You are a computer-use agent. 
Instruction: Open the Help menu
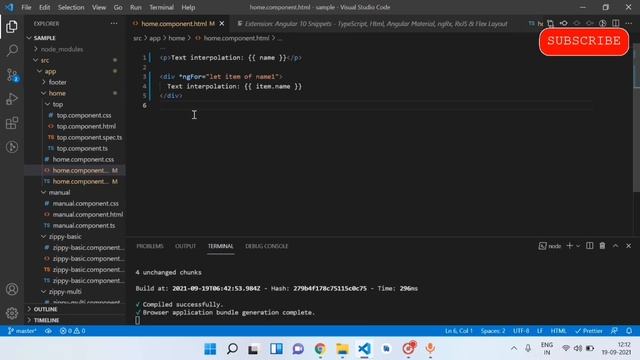pos(188,7)
